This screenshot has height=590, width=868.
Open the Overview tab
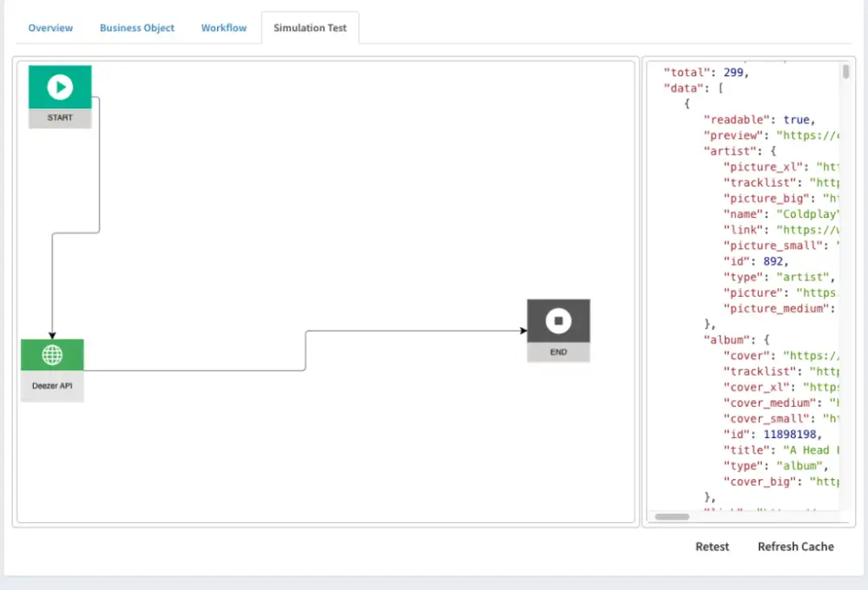[x=50, y=28]
